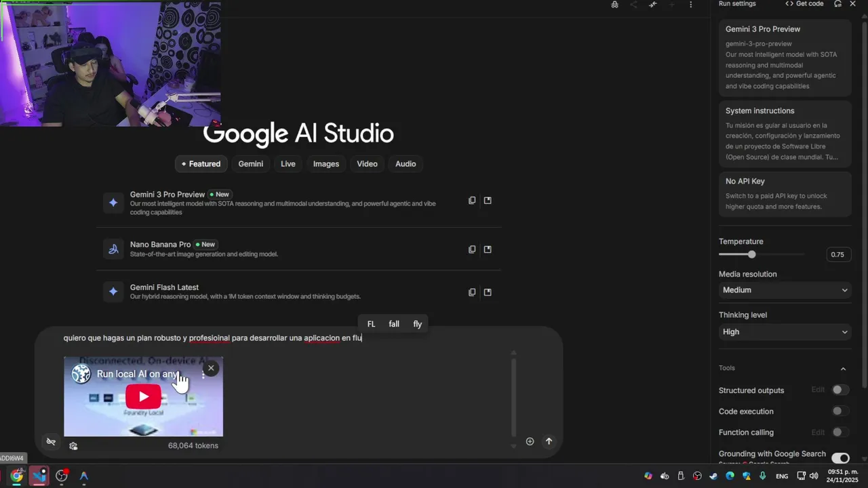Screen dimensions: 868x488
Task: Click the reset settings icon beside Get code
Action: point(837,4)
